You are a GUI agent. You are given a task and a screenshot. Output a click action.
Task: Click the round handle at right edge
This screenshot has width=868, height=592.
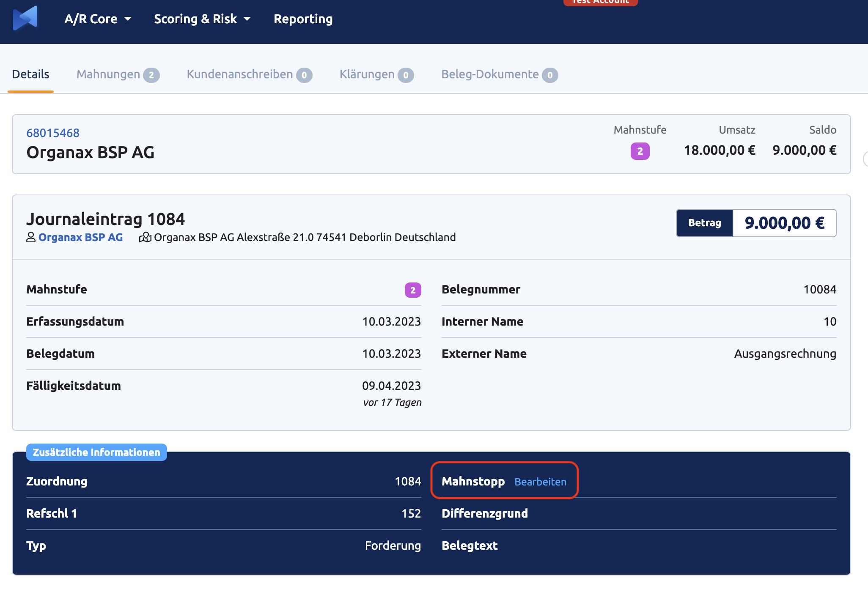pyautogui.click(x=865, y=159)
